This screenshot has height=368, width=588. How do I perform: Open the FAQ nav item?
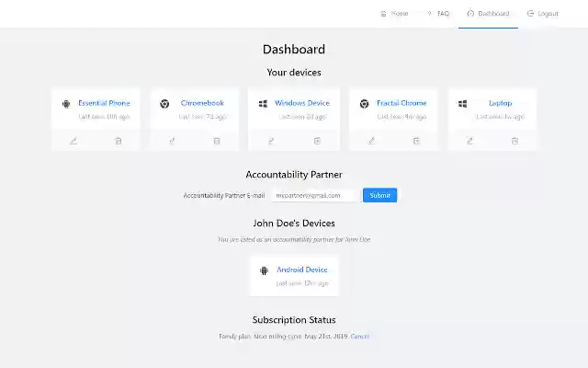pyautogui.click(x=438, y=14)
